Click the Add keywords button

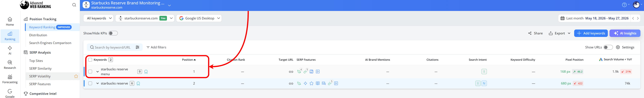click(x=591, y=33)
